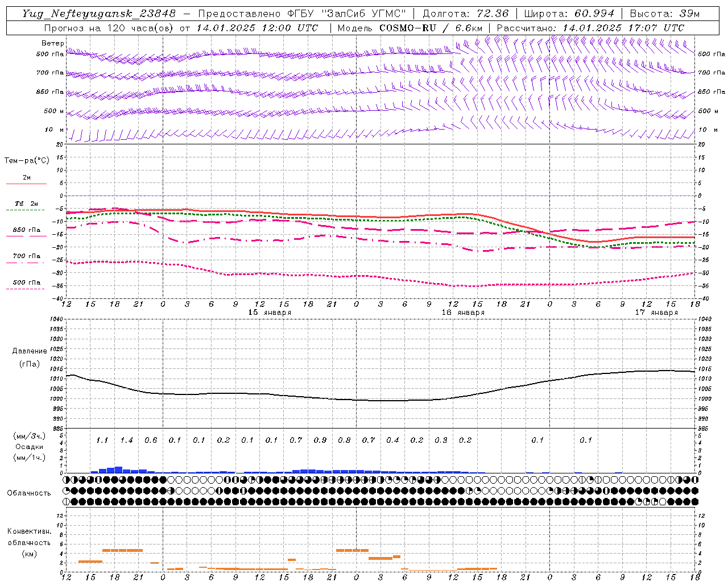Click the '(гПа)' unit label under Давление

click(x=30, y=364)
